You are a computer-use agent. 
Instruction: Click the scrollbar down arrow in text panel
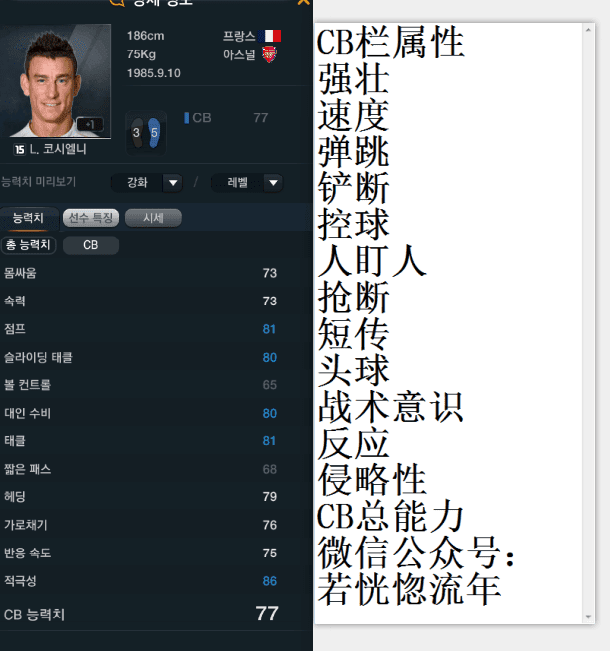point(588,617)
